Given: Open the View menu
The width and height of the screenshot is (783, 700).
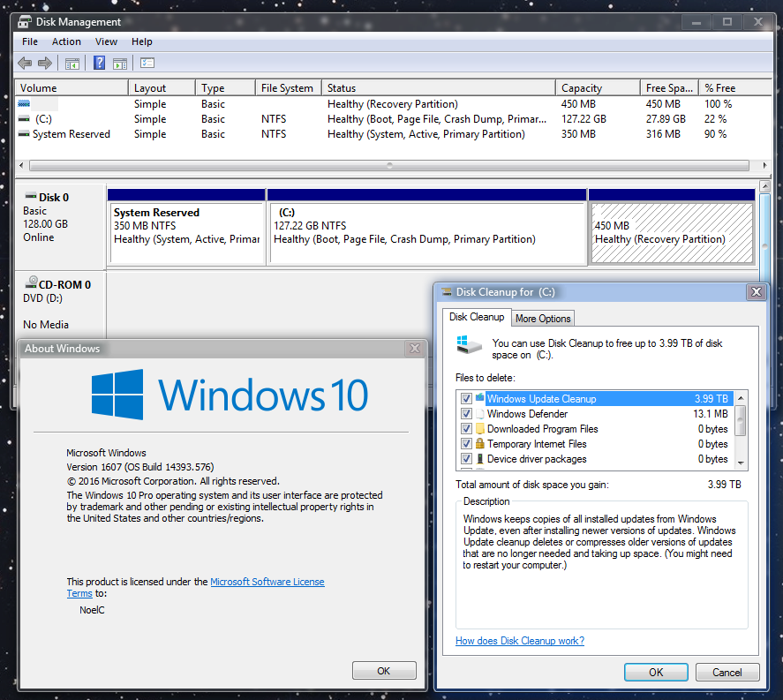Looking at the screenshot, I should pyautogui.click(x=106, y=41).
